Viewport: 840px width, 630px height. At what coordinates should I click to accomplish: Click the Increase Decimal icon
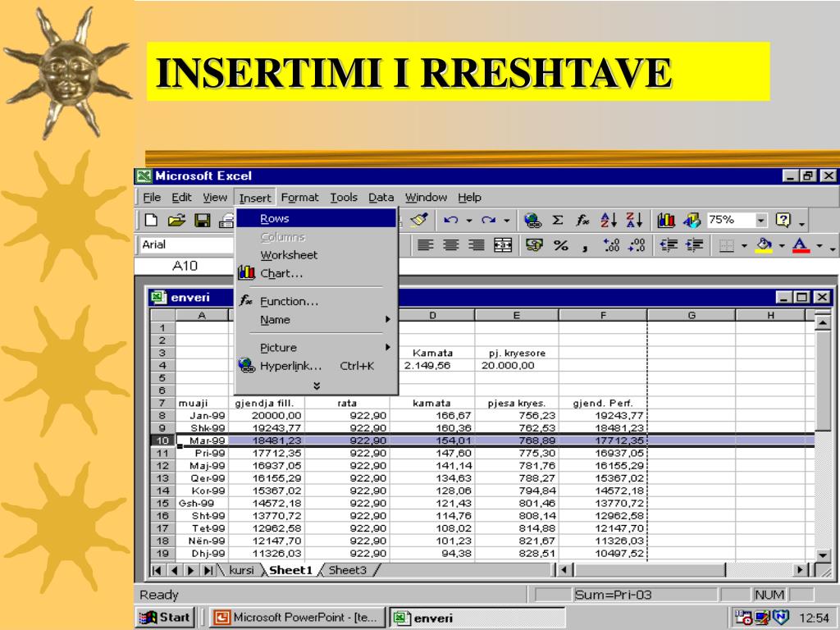click(x=611, y=245)
